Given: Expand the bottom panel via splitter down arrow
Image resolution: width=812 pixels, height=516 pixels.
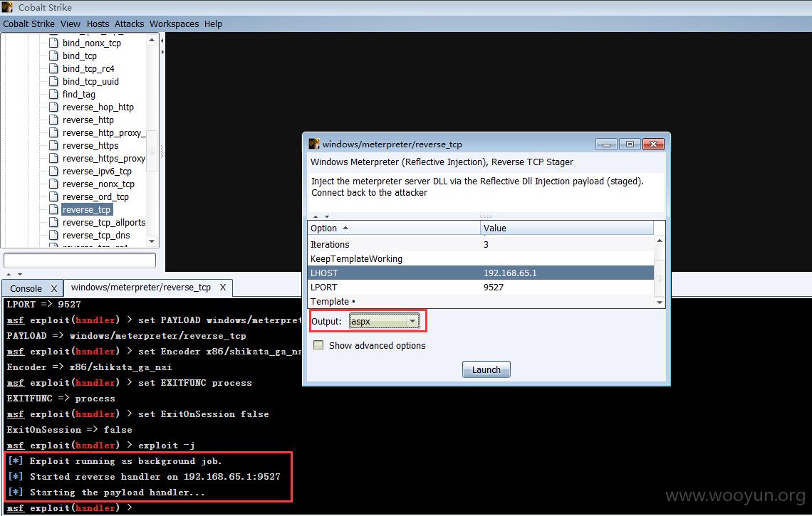Looking at the screenshot, I should 20,274.
